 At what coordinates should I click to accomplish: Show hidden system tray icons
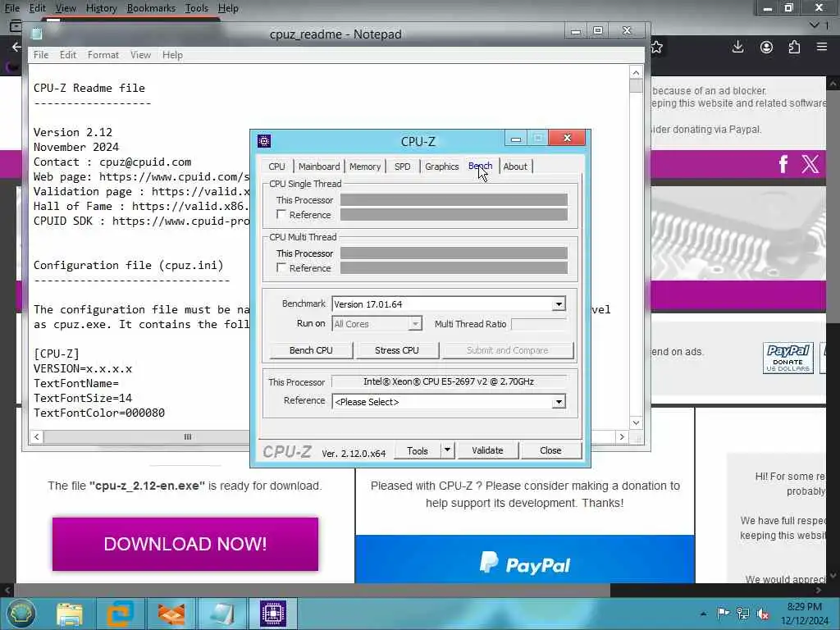click(x=703, y=614)
